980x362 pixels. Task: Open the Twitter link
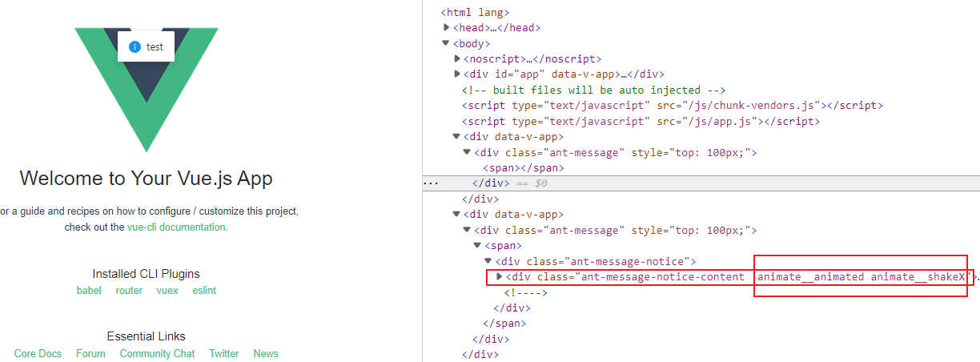(x=224, y=353)
